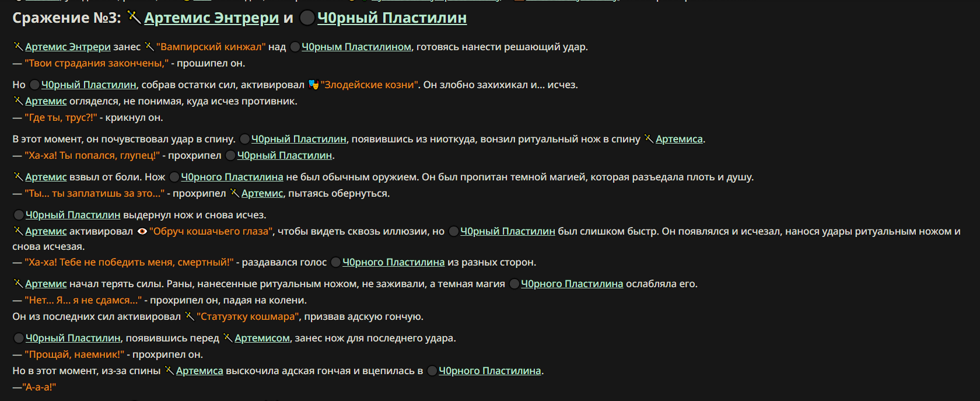
Task: Open the "Ч0рный Пластилин" link before "появившись из ниоткуда"
Action: click(299, 139)
